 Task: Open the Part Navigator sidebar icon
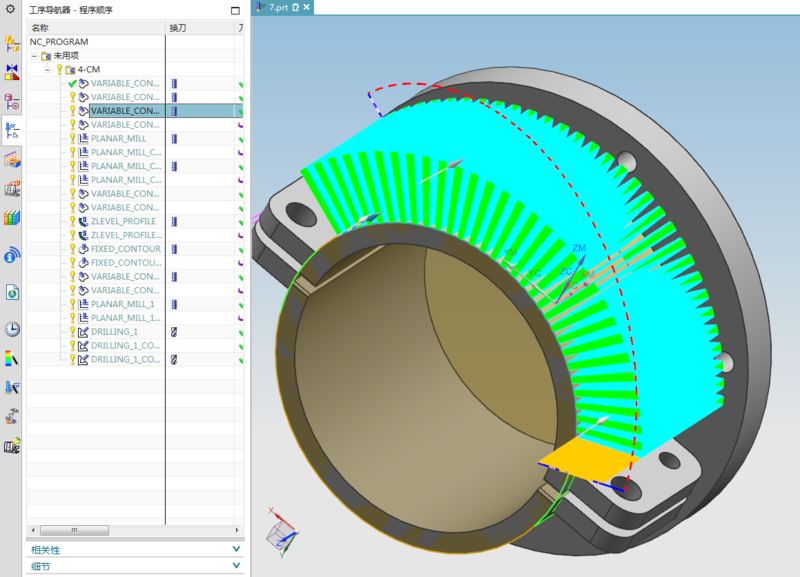tap(12, 101)
